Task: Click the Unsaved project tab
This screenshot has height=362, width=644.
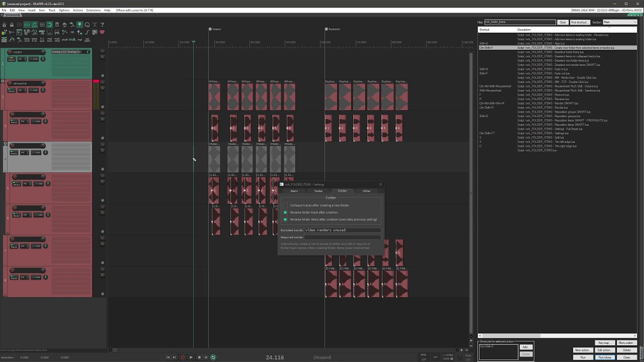Action: 13,15
